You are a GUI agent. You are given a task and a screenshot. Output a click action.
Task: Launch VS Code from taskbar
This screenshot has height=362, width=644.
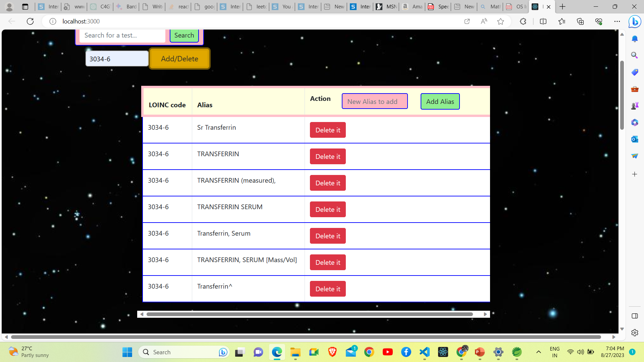[424, 352]
